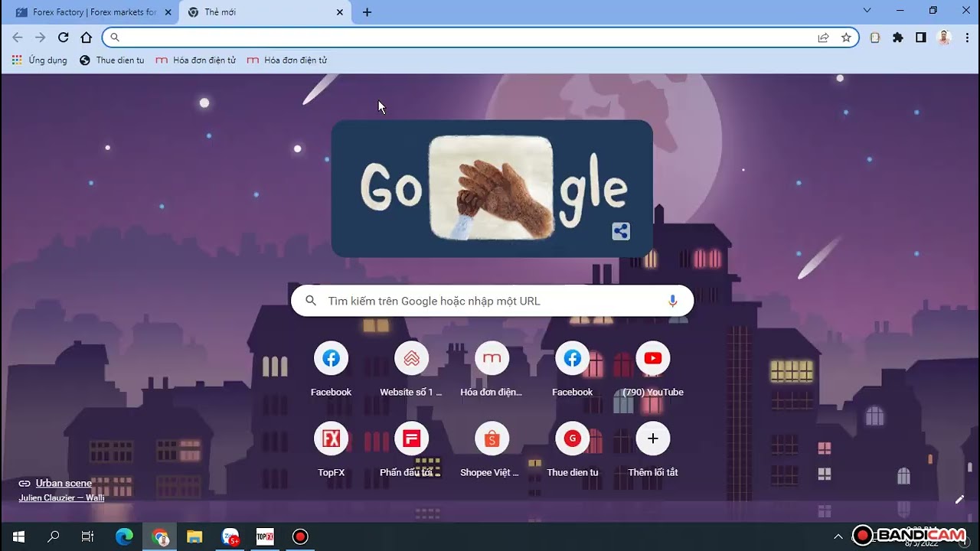Open Windows taskbar search

[x=53, y=536]
